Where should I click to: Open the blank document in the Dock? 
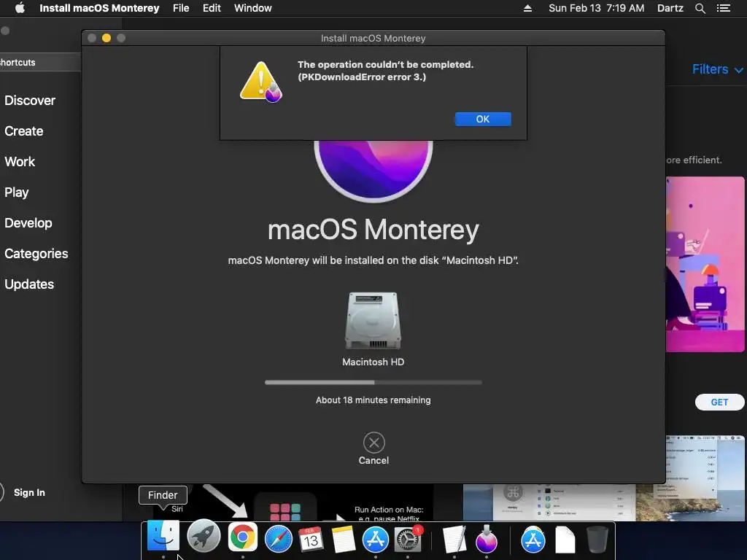(565, 540)
